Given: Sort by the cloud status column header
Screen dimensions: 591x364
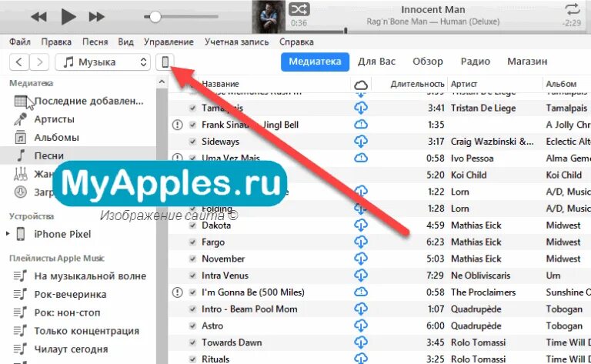Looking at the screenshot, I should pos(361,85).
